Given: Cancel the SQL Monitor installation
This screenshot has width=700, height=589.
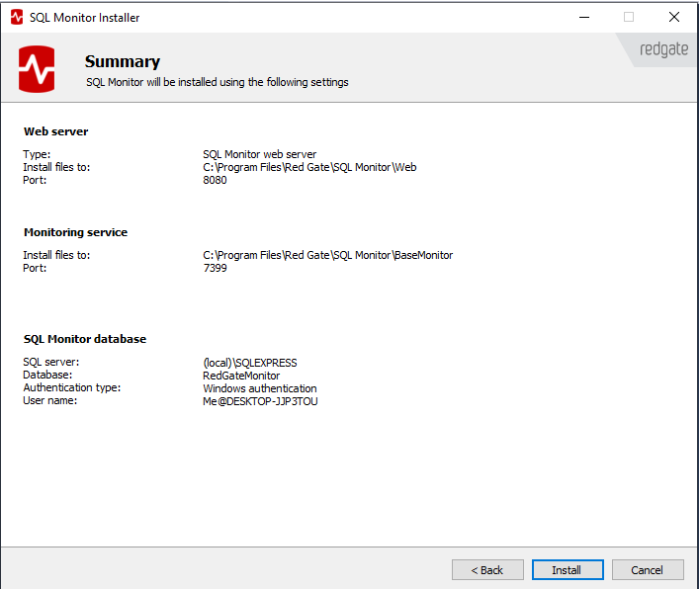Looking at the screenshot, I should coord(648,570).
